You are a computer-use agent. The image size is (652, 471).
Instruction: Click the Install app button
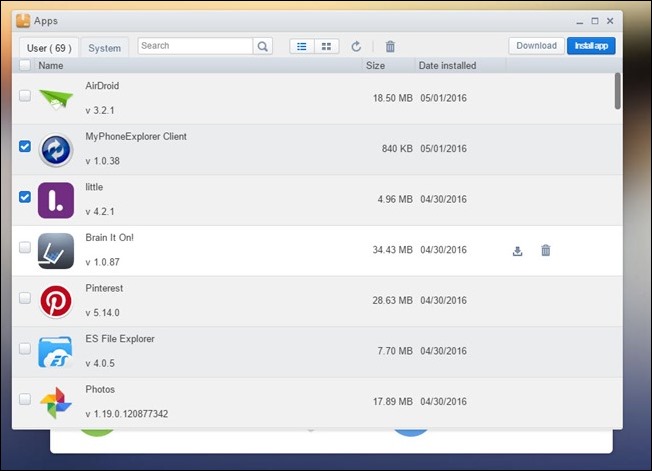click(591, 46)
